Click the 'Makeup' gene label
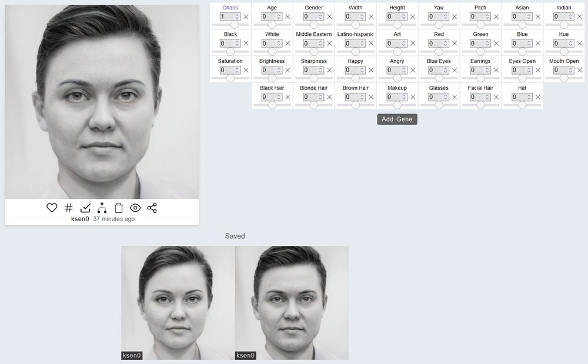Screen dimensions: 588x364 point(397,88)
